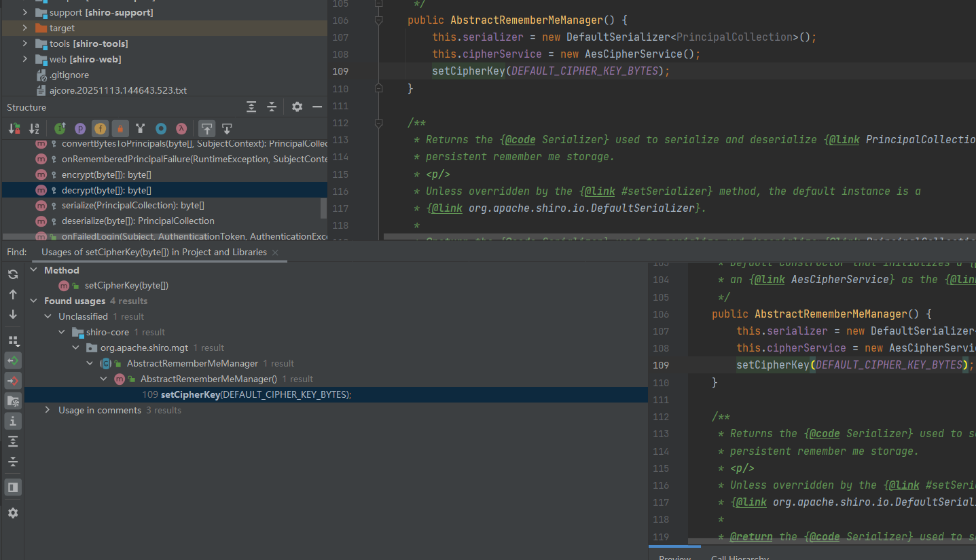Image resolution: width=976 pixels, height=560 pixels.
Task: Select setCipherKey(byte[]) under Method
Action: [126, 285]
